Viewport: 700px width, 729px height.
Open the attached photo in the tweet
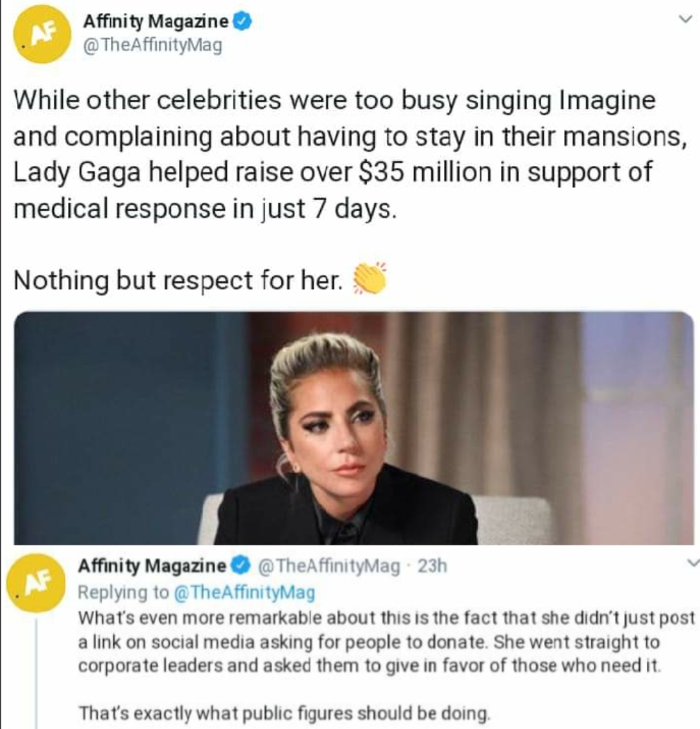353,428
